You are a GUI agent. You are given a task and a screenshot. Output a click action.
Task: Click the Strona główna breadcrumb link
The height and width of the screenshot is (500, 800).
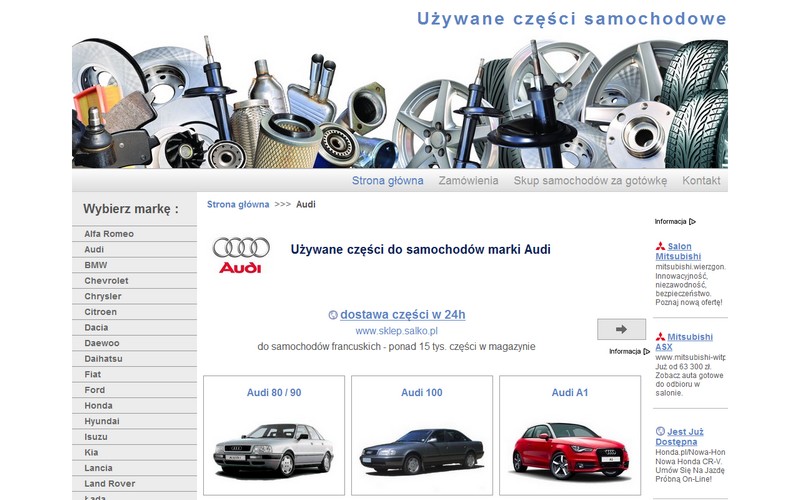238,204
